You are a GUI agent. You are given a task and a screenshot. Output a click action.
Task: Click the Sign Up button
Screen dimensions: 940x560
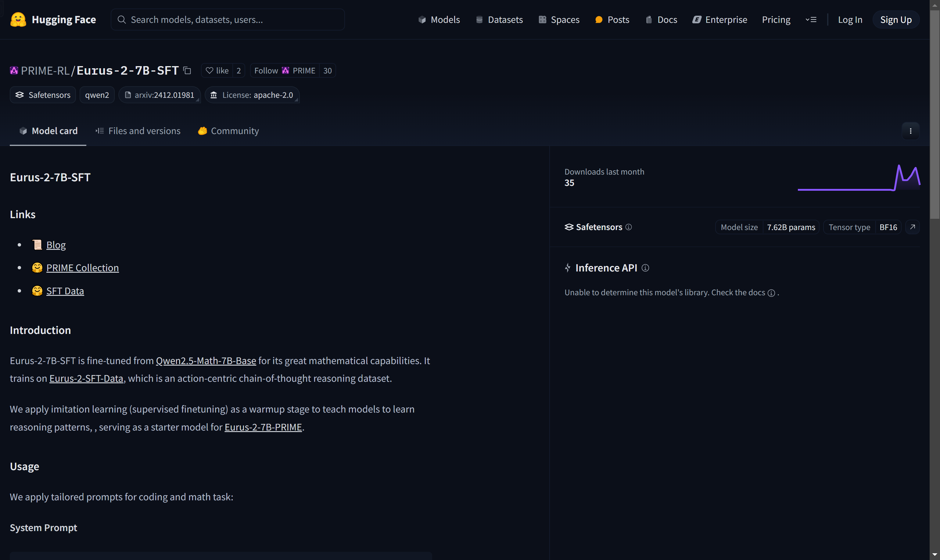pyautogui.click(x=895, y=19)
